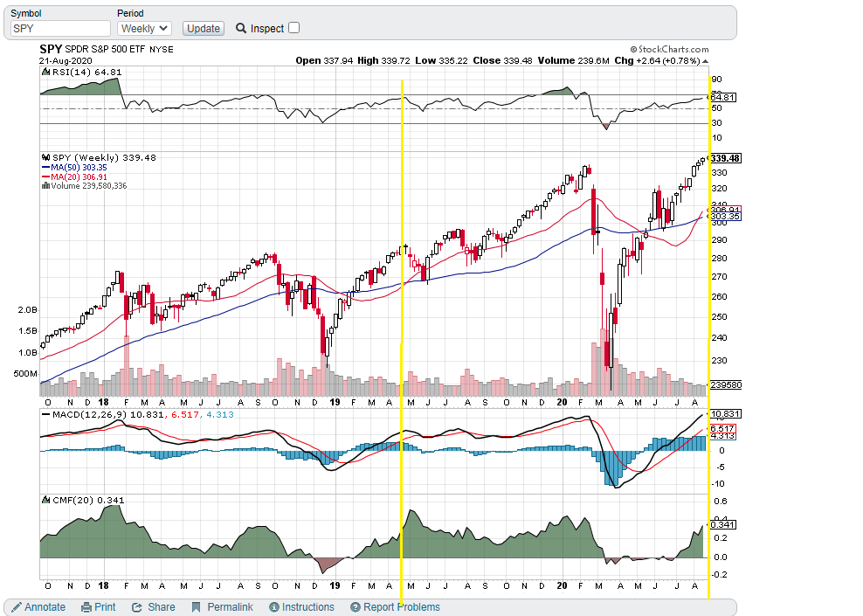The height and width of the screenshot is (616, 863).
Task: Click the info icon beside Instructions
Action: point(274,607)
